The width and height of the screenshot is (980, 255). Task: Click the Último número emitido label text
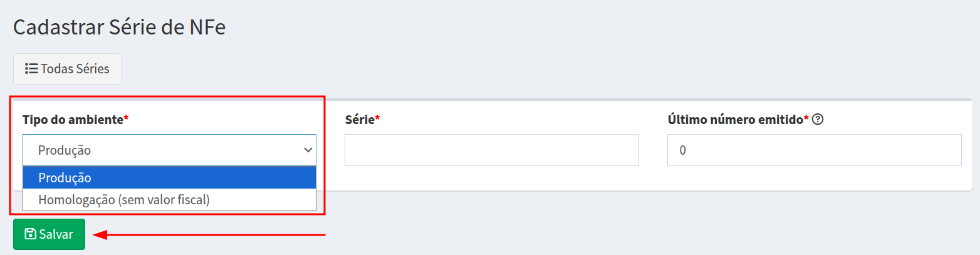coord(735,119)
